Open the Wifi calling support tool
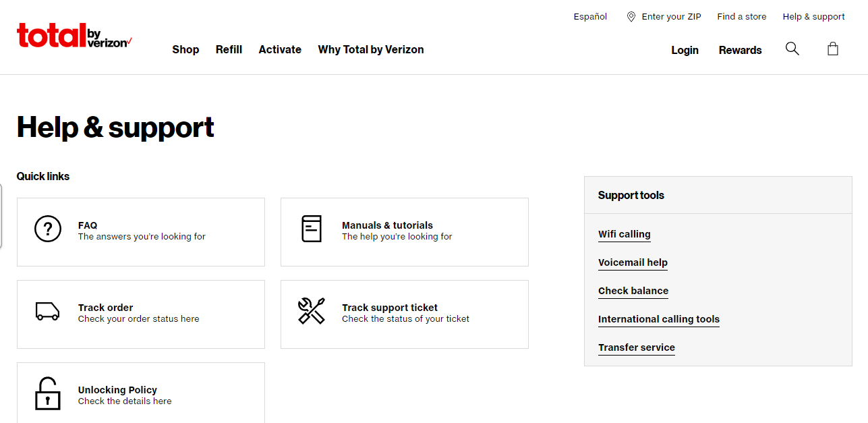The height and width of the screenshot is (423, 868). point(624,234)
